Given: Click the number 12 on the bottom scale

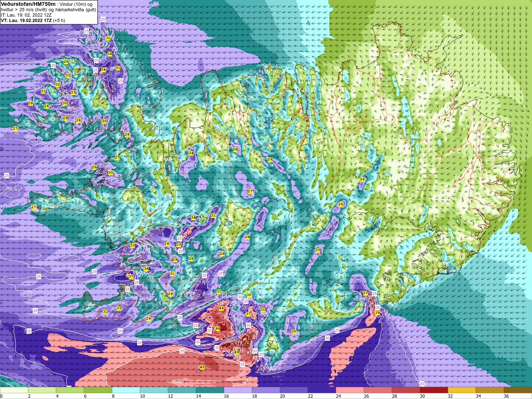Looking at the screenshot, I should click(170, 396).
